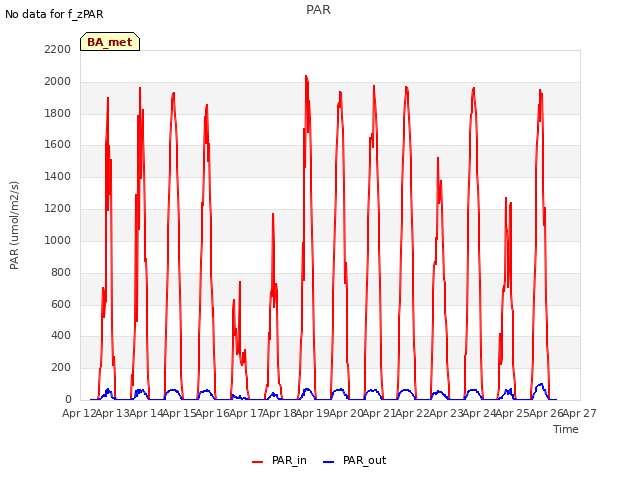
Task: Click the Apr 23 x-axis tick label
Action: pyautogui.click(x=446, y=413)
